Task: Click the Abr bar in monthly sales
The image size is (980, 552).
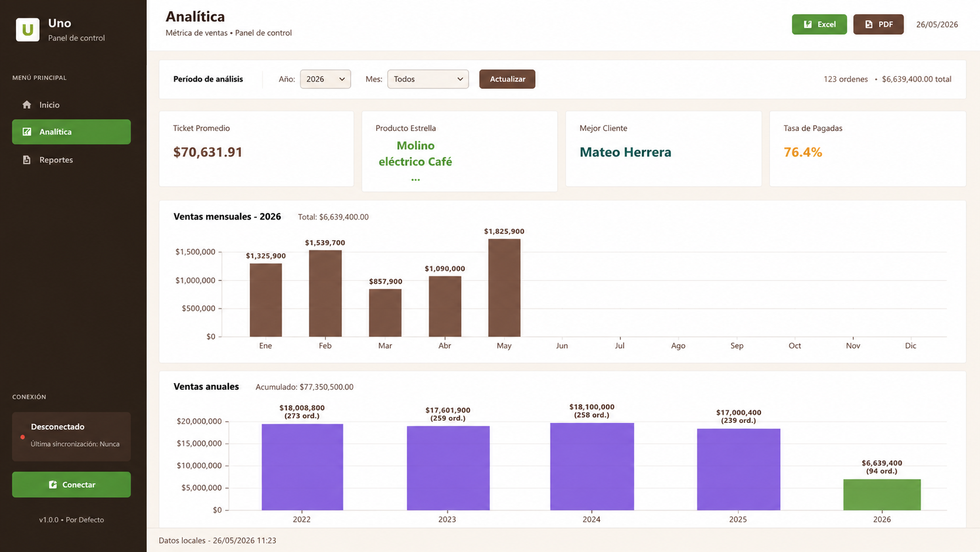Action: [x=445, y=306]
